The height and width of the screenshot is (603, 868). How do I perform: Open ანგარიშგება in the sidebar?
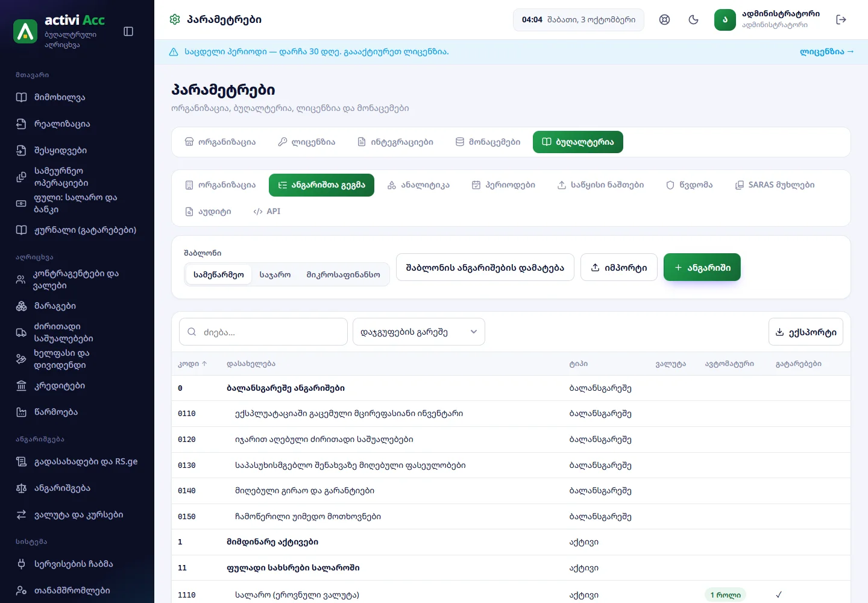[77, 488]
